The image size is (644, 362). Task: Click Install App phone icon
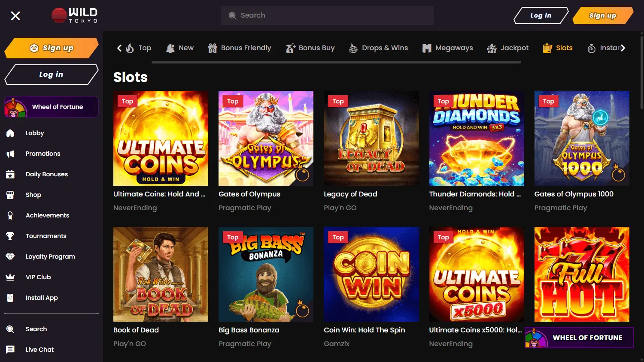pos(10,298)
